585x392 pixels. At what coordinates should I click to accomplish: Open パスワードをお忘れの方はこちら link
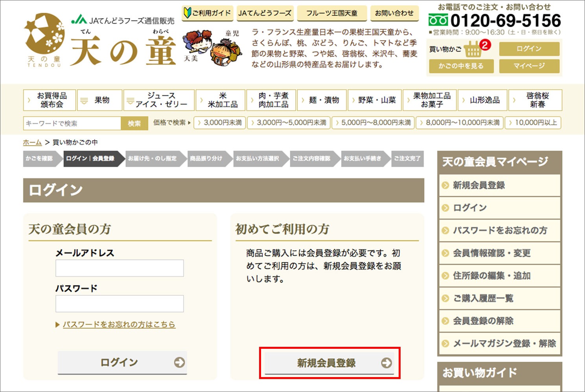pyautogui.click(x=119, y=324)
